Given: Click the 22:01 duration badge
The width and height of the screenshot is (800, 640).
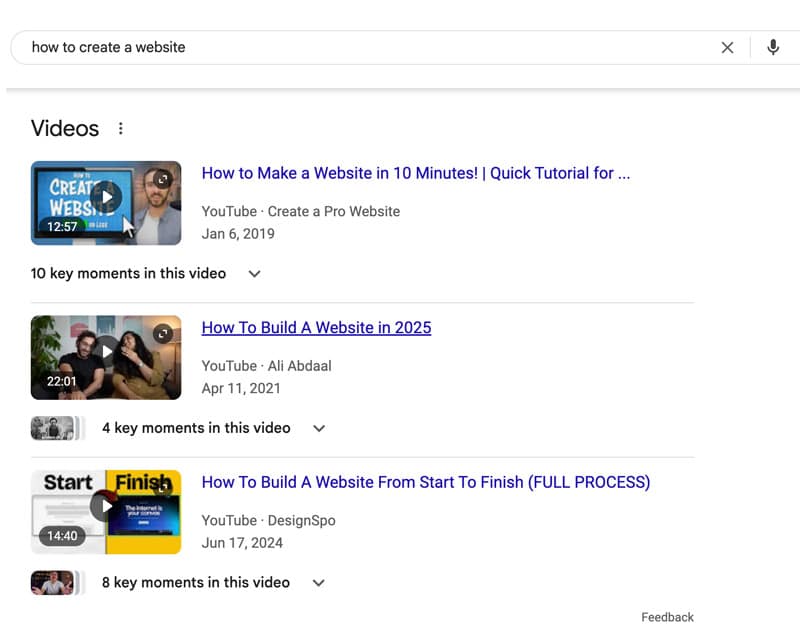Looking at the screenshot, I should pos(62,381).
